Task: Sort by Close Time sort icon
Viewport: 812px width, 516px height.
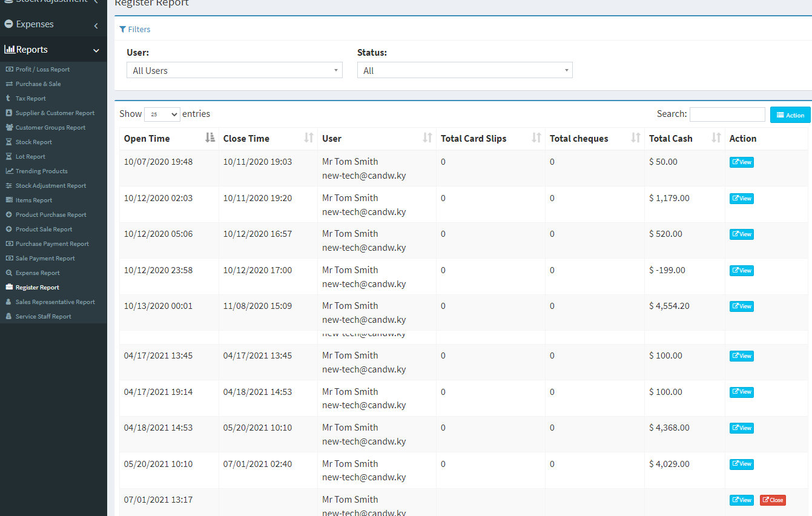Action: (309, 138)
